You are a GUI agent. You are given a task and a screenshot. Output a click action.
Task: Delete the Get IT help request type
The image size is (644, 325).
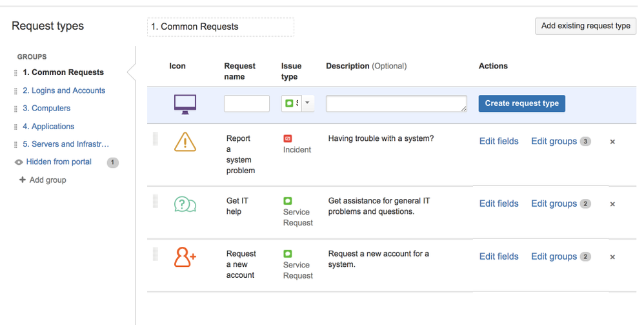coord(612,204)
